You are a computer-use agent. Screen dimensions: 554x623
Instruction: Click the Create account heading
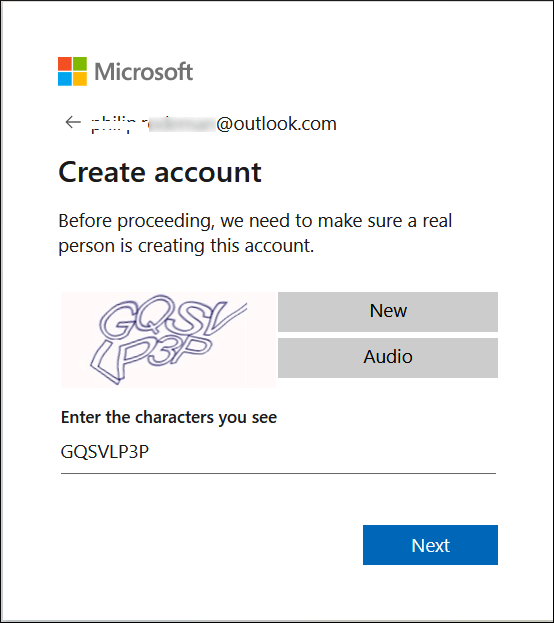[x=160, y=172]
